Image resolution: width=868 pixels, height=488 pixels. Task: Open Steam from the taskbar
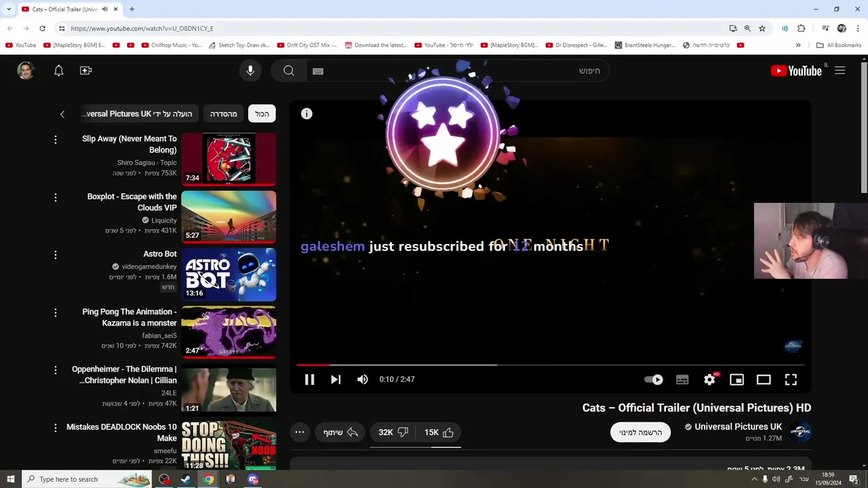185,479
